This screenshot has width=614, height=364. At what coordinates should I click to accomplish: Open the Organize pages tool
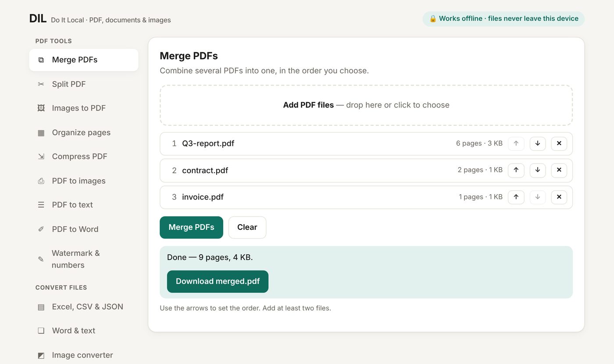(84, 132)
